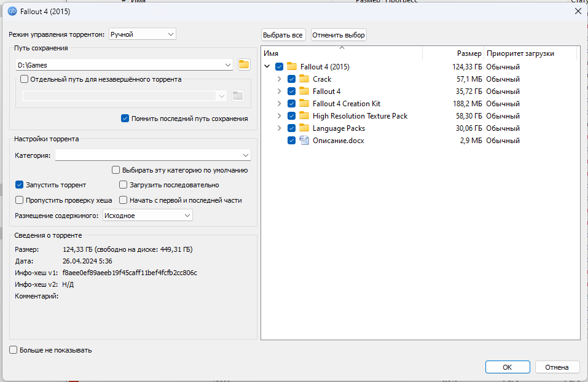Click the High Resolution Texture Pack folder icon
588x382 pixels.
click(x=304, y=116)
